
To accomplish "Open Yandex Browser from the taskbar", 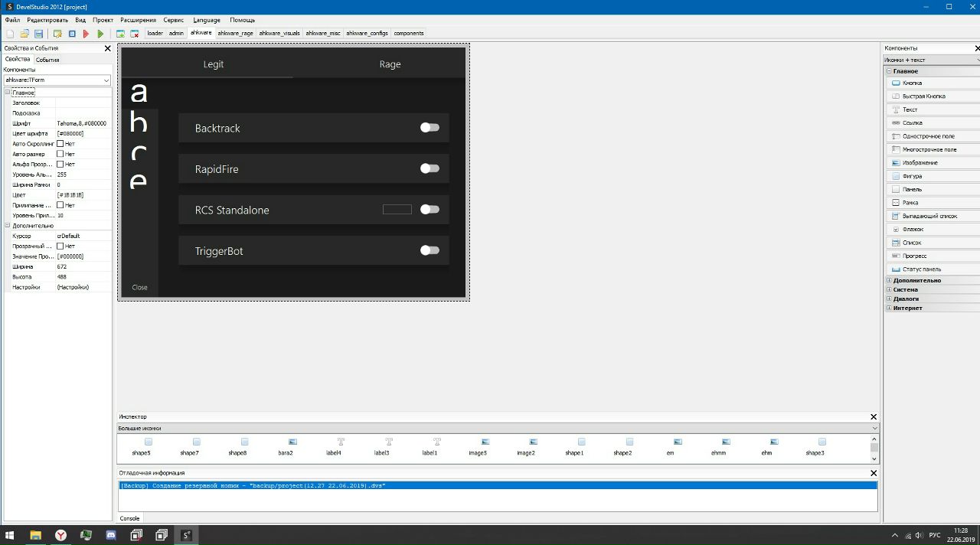I will click(60, 535).
